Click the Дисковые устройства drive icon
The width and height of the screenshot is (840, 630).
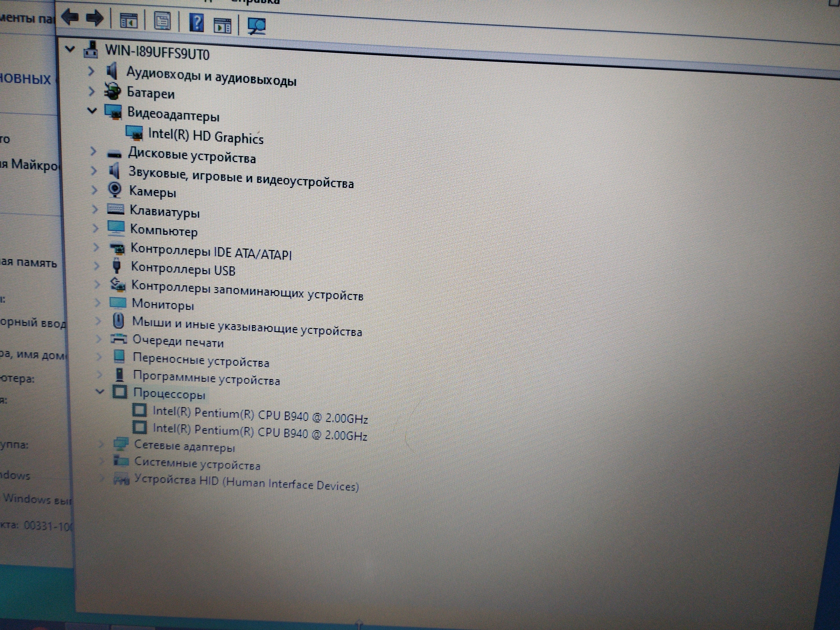(x=115, y=154)
